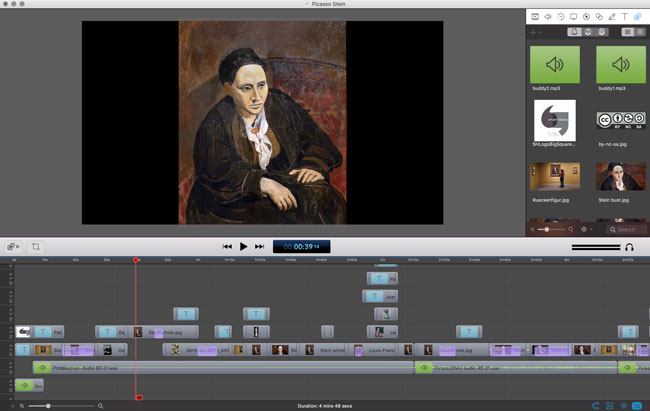
Task: Open the Screen Recording monitor tab
Action: [573, 17]
